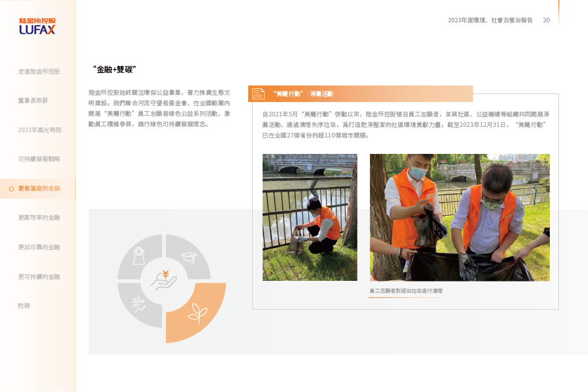Screen dimensions: 588x392
Task: Select 2023年高光時刻 in the navigation
Action: (x=40, y=130)
